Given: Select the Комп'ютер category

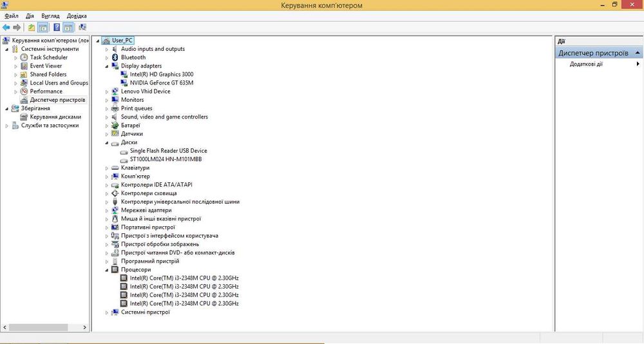Looking at the screenshot, I should (x=135, y=177).
